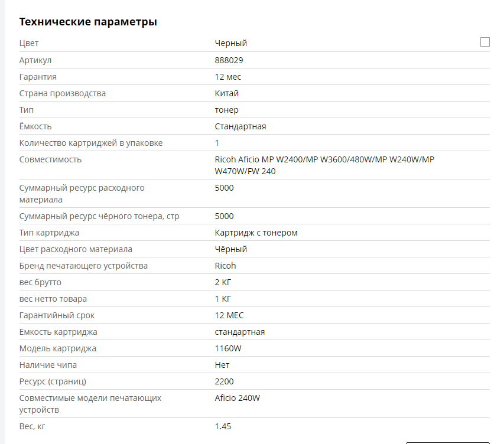Image resolution: width=504 pixels, height=444 pixels.
Task: Click the Стандартная capacity value
Action: tap(240, 126)
